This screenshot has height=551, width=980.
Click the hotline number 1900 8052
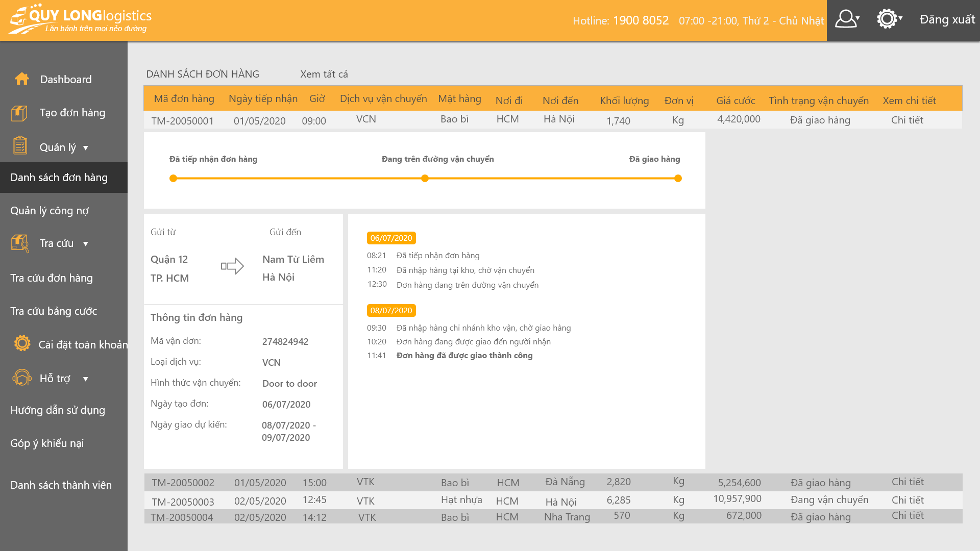click(641, 20)
